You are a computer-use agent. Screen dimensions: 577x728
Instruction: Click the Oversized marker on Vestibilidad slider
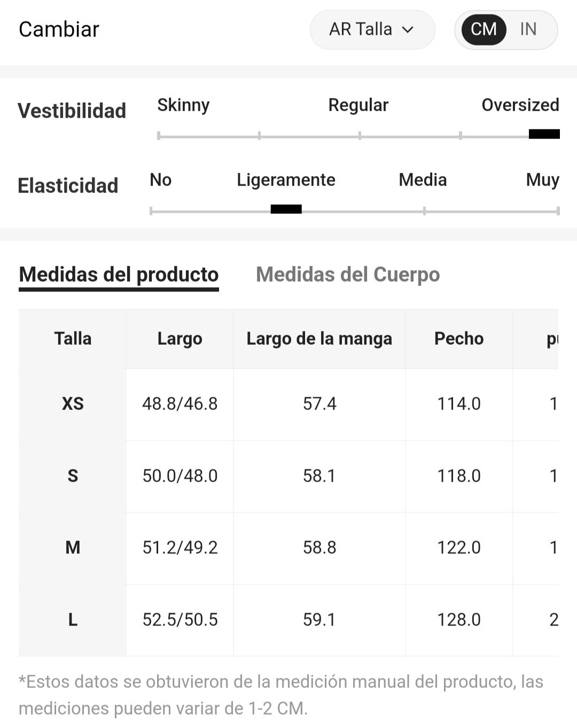[544, 134]
